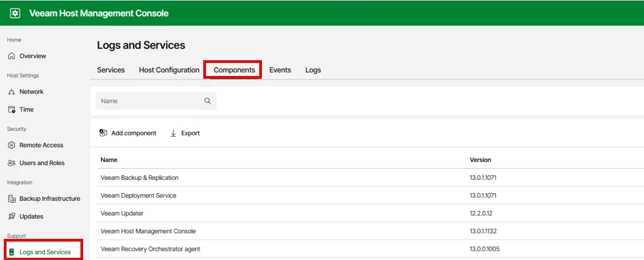This screenshot has width=644, height=260.
Task: Click the Remote Access gear icon
Action: click(x=11, y=145)
